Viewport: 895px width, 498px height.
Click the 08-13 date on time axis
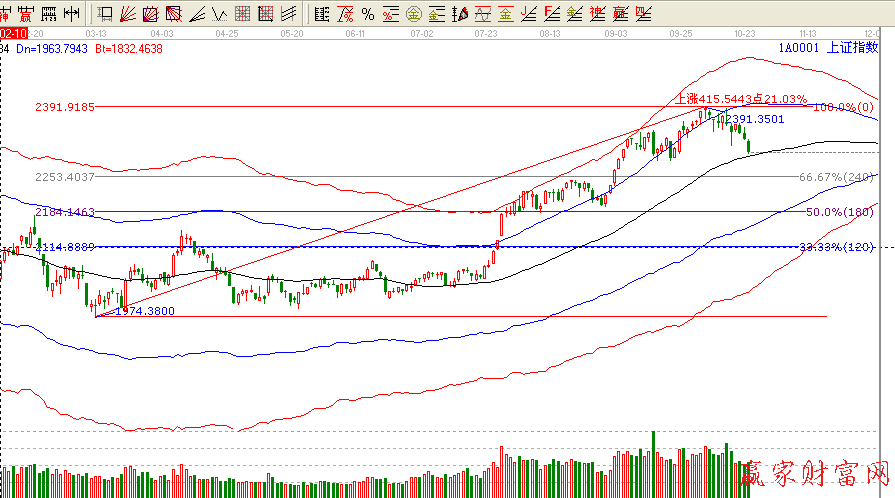click(x=550, y=34)
